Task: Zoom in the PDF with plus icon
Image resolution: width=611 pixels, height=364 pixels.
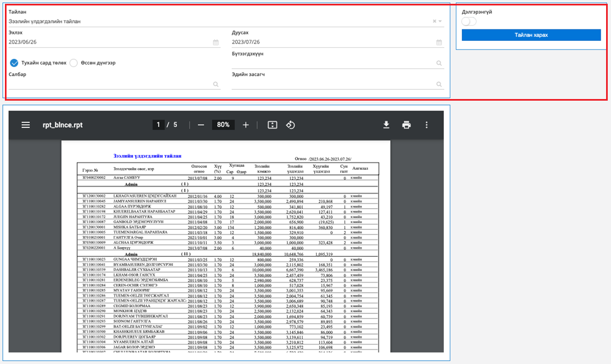Action: [246, 125]
